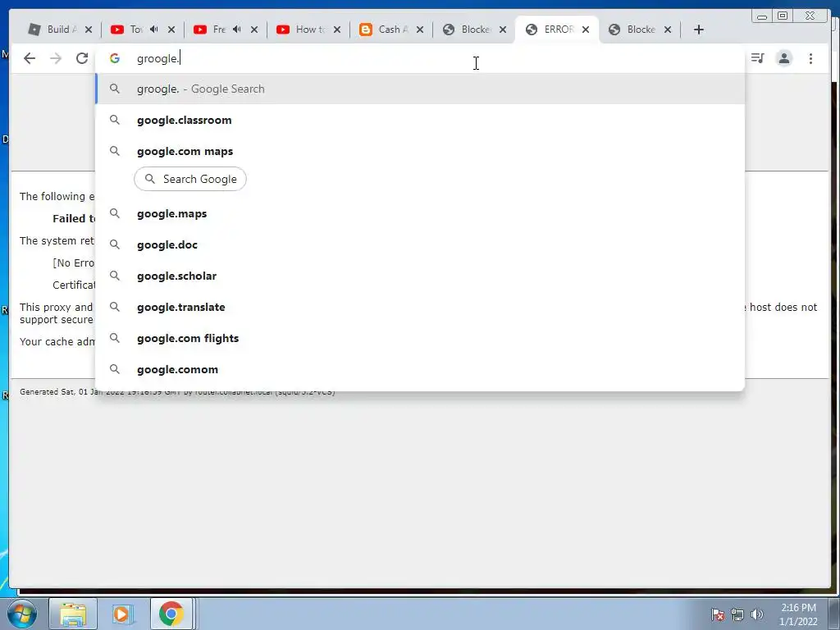Click search icon beside google.classroom

point(115,120)
